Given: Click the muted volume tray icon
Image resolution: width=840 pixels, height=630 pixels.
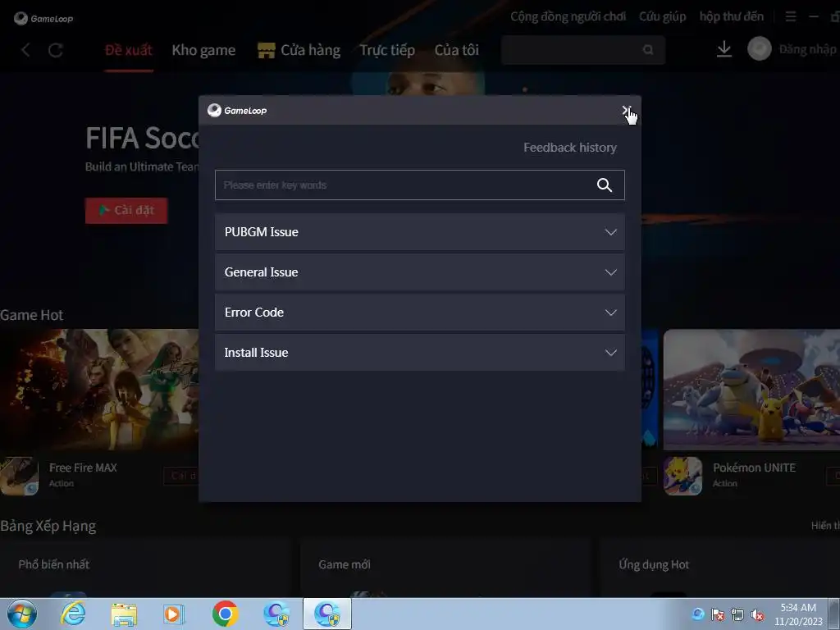Looking at the screenshot, I should click(x=757, y=615).
